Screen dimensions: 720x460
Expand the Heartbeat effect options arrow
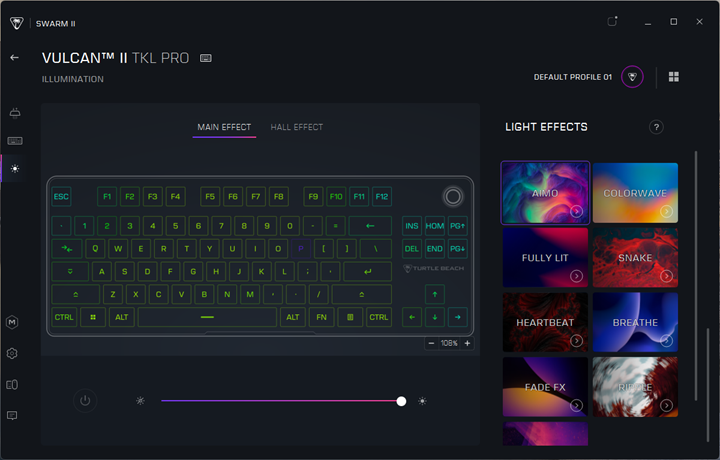point(577,341)
